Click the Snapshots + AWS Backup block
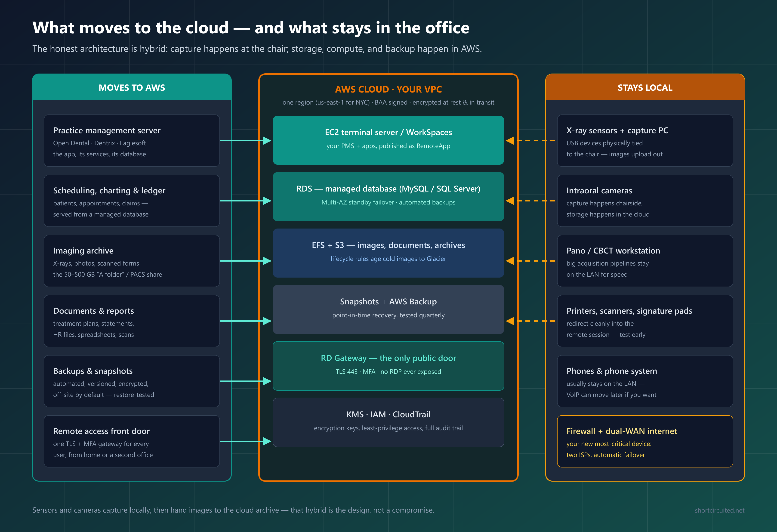Viewport: 777px width, 532px height. 388,309
